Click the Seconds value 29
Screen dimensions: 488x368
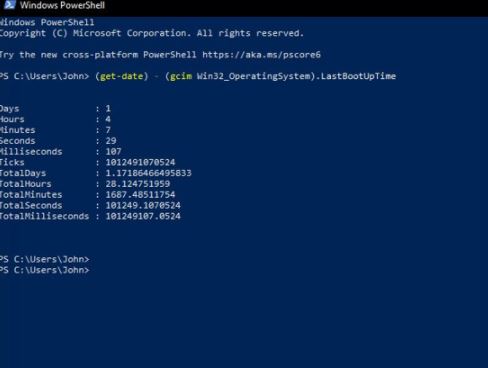click(111, 141)
